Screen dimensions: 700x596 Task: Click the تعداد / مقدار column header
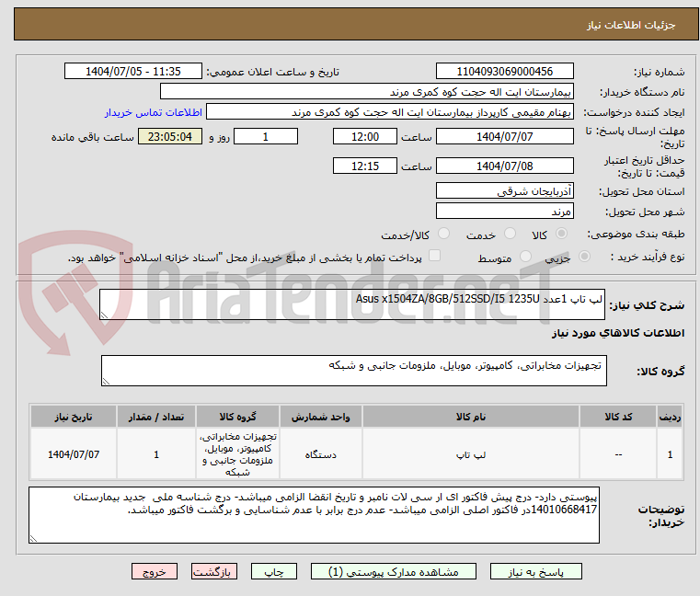coord(156,417)
